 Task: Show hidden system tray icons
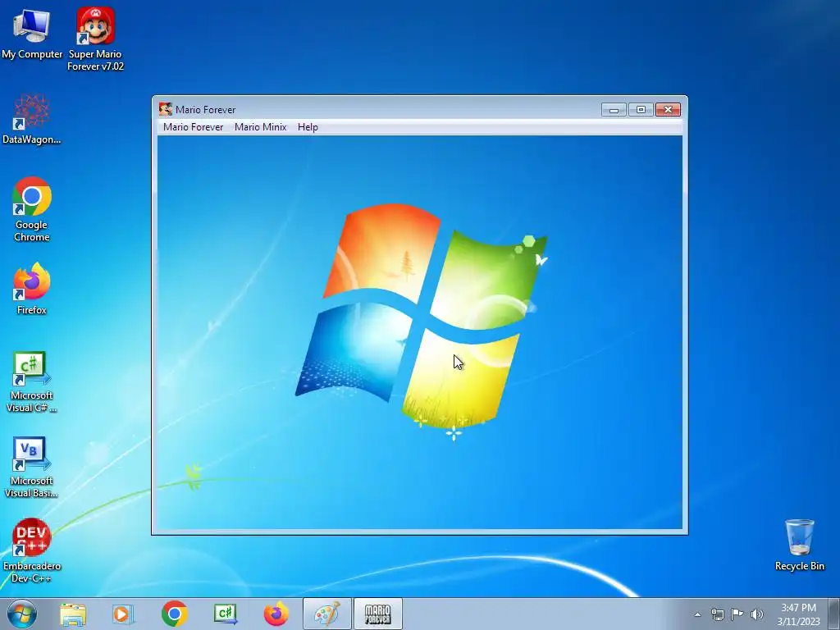(697, 614)
